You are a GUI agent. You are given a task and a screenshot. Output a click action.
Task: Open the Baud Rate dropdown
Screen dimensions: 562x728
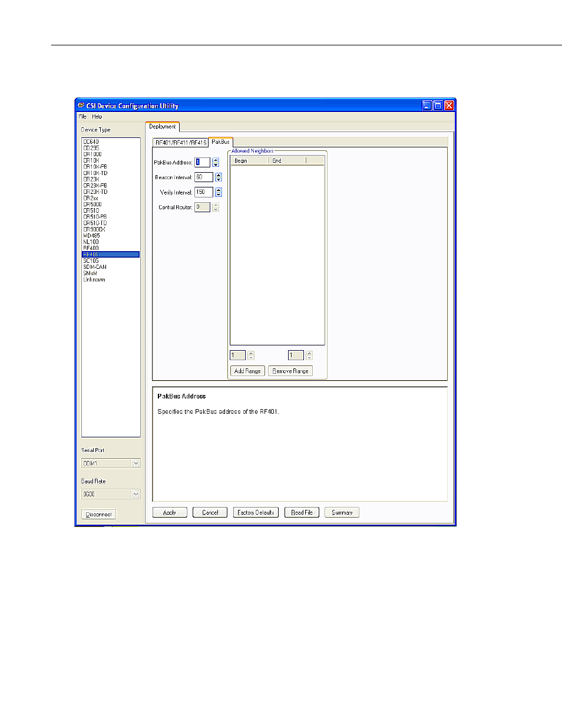(x=111, y=494)
